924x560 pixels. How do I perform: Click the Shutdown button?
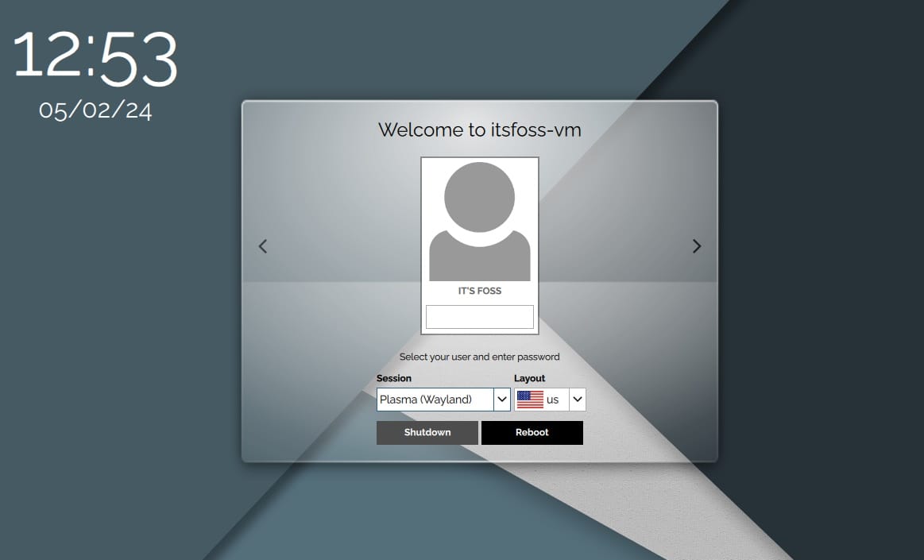click(427, 432)
